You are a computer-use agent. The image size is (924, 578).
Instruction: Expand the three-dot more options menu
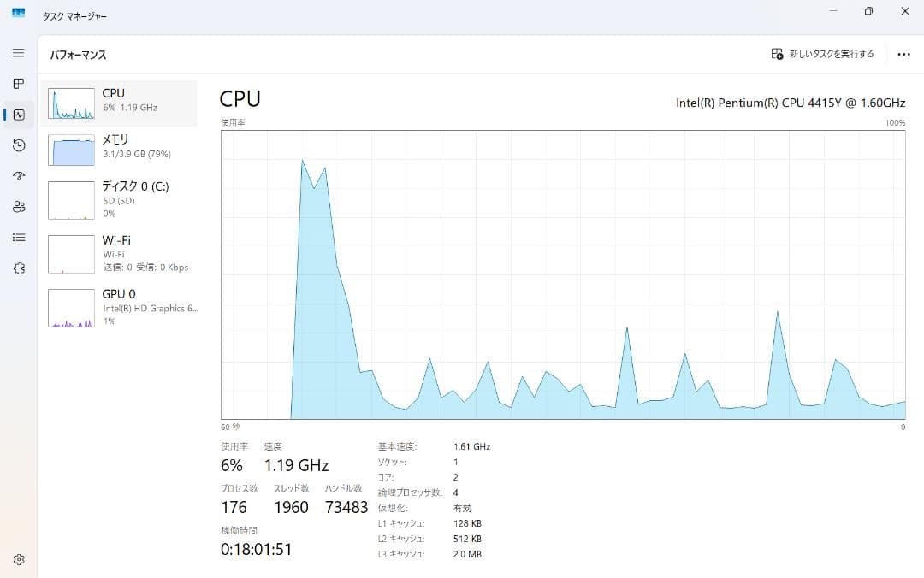tap(903, 54)
